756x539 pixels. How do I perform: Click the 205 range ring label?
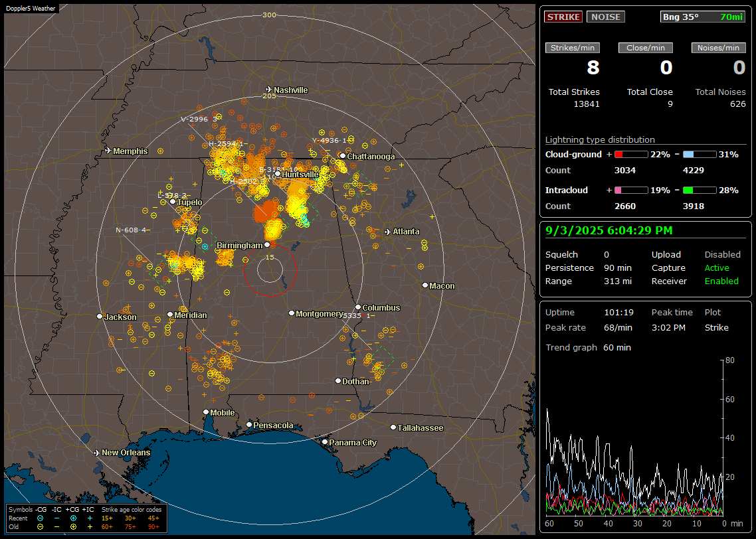point(269,96)
